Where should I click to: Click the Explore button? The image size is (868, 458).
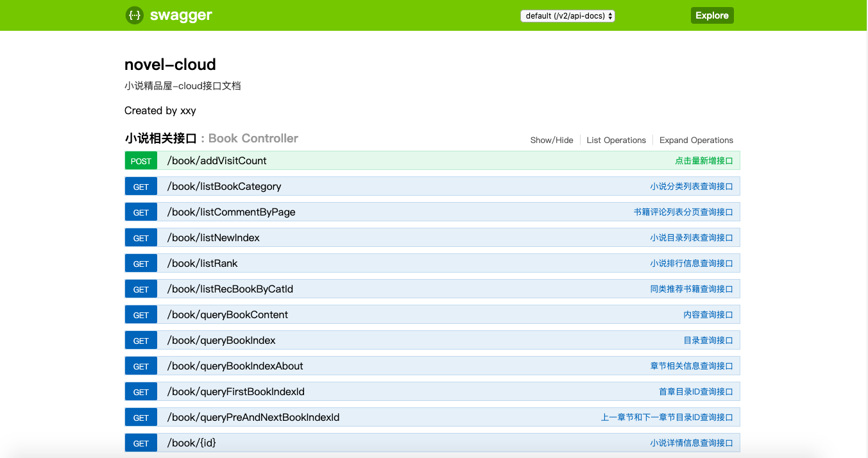[x=712, y=15]
